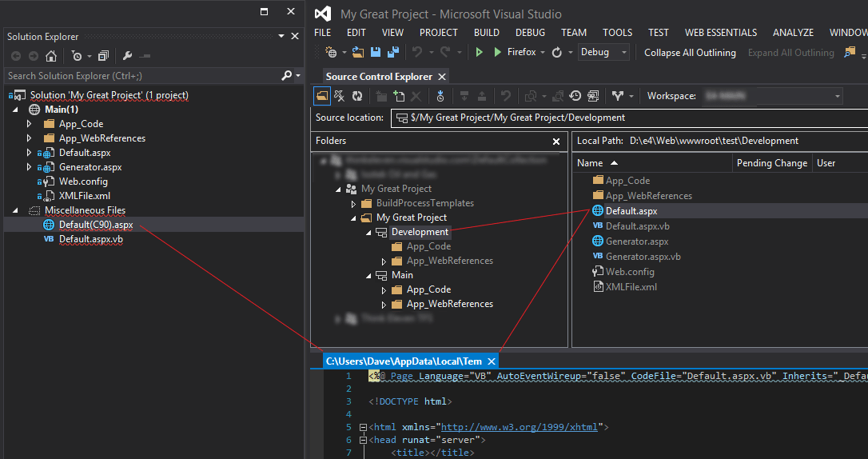Open Firefox browser selection dropdown arrow
This screenshot has height=459, width=868.
543,53
